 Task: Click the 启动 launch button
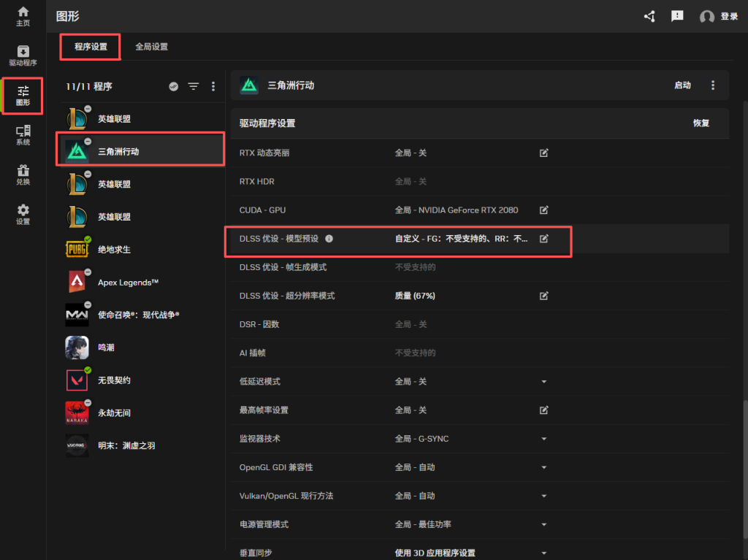click(x=682, y=85)
